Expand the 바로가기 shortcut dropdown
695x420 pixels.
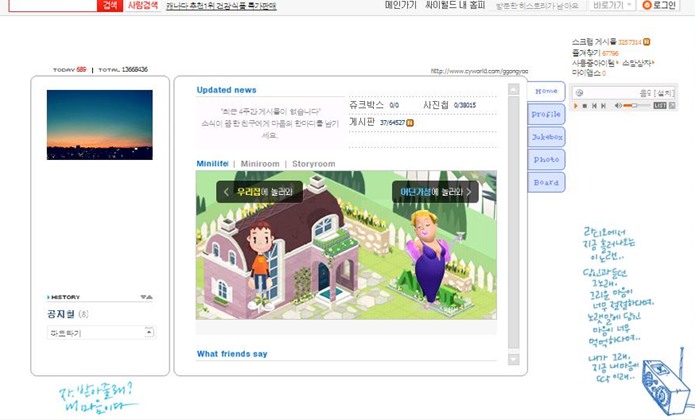(612, 5)
